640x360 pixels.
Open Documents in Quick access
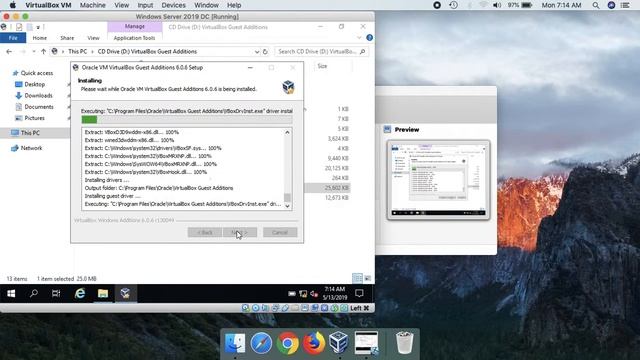click(x=39, y=107)
